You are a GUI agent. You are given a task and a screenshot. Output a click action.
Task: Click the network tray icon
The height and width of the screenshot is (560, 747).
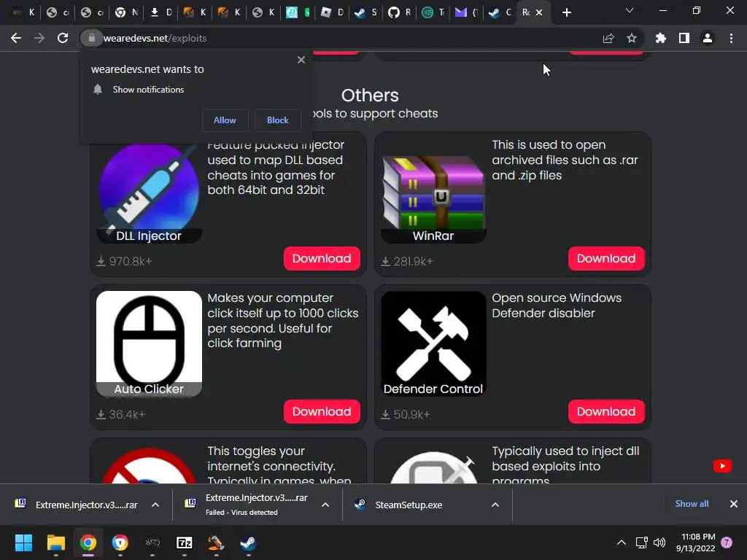click(641, 542)
